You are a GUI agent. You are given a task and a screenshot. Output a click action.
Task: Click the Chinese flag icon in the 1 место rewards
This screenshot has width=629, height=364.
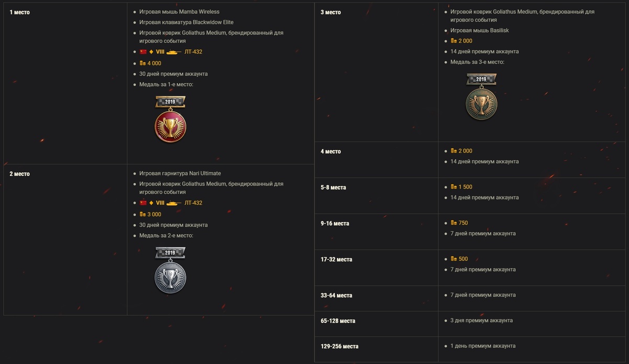pos(143,52)
